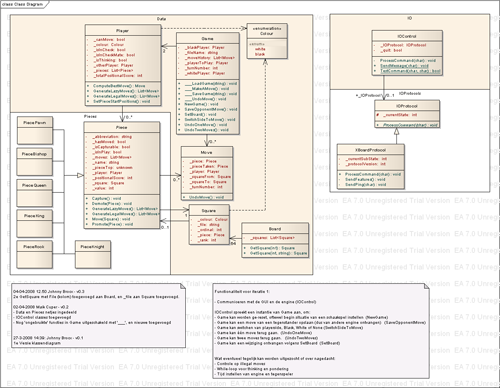Select the PieceBishop class box
The image size is (500, 388).
35,162
